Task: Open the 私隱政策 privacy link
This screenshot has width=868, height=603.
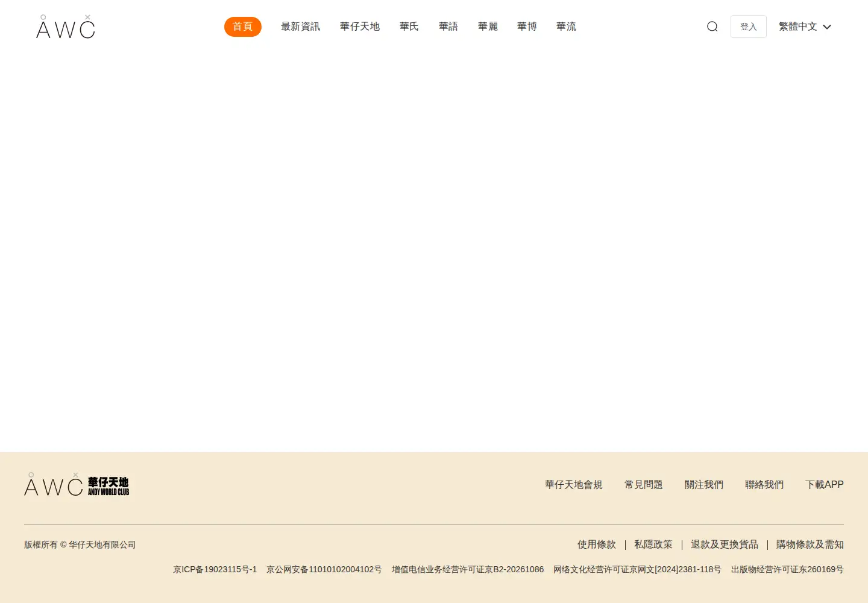Action: pyautogui.click(x=653, y=545)
